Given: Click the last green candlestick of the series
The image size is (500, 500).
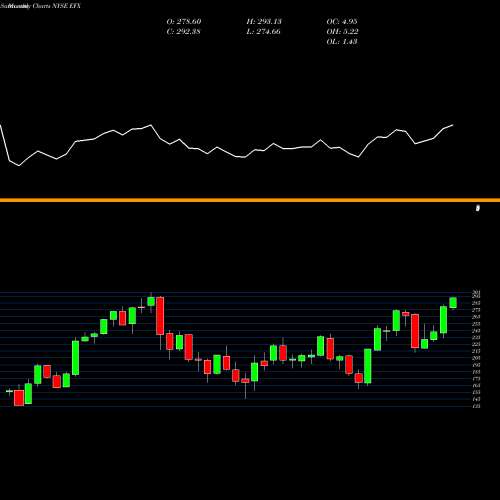Looking at the screenshot, I should point(453,303).
